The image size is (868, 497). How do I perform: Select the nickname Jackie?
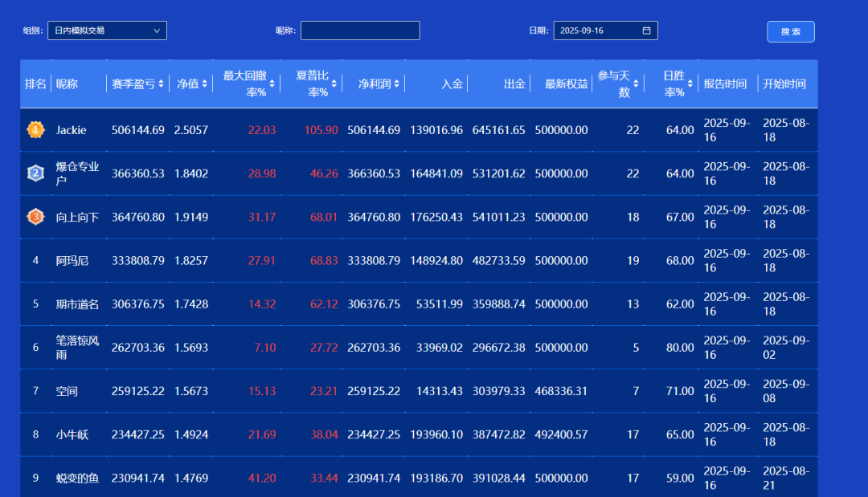(71, 130)
